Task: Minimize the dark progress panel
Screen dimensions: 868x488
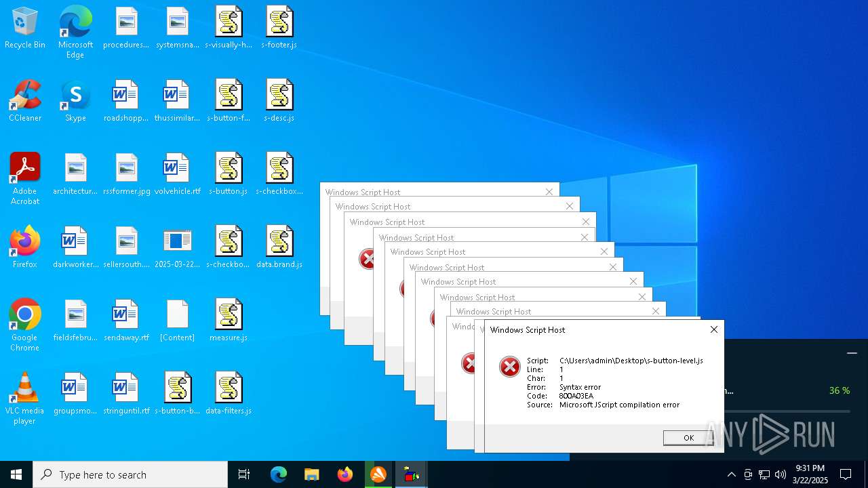Action: pos(852,353)
